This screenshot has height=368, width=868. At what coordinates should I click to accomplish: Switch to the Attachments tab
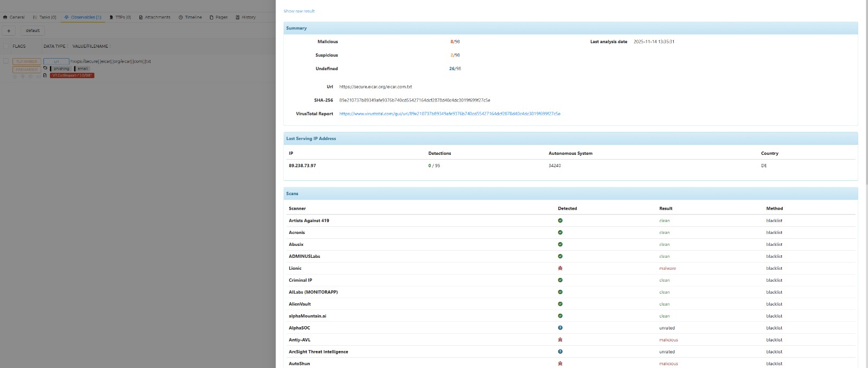click(x=155, y=17)
